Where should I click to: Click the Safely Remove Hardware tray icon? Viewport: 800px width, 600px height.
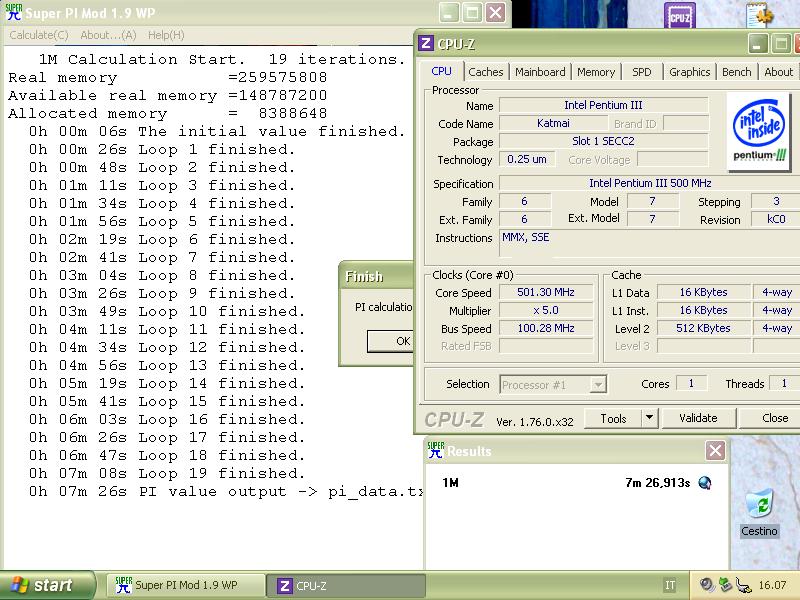[725, 585]
